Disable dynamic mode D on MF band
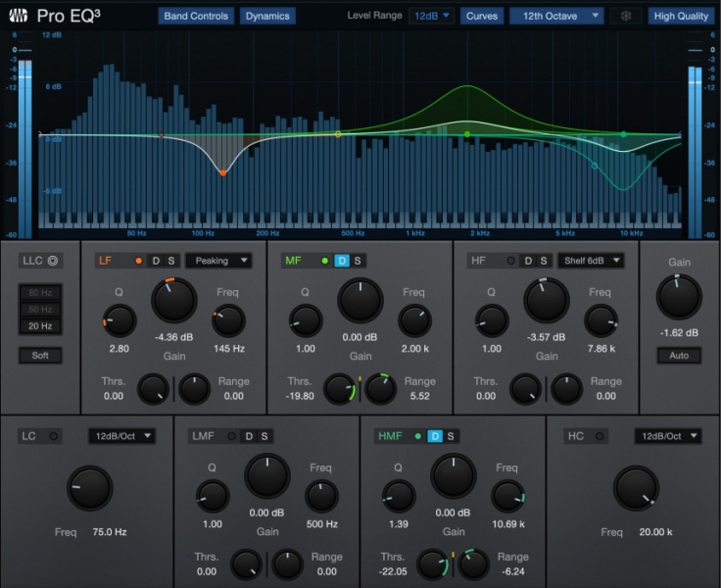The width and height of the screenshot is (721, 588). pyautogui.click(x=342, y=261)
